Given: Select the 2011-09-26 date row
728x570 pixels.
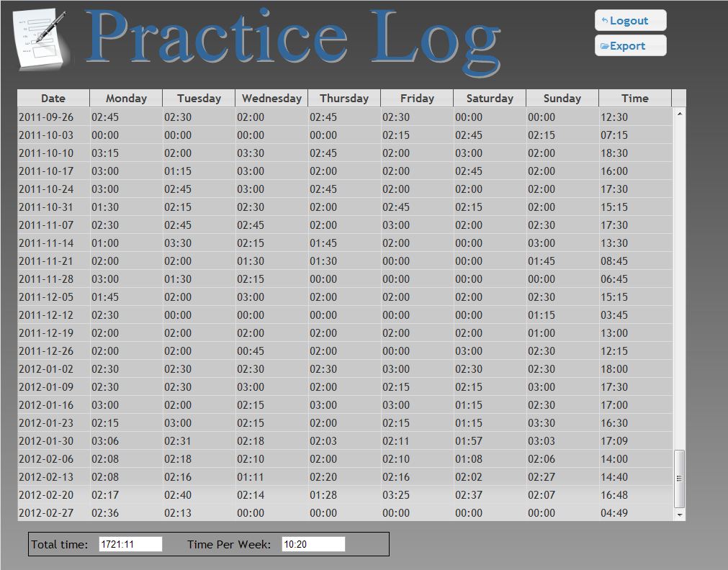Looking at the screenshot, I should pos(346,117).
